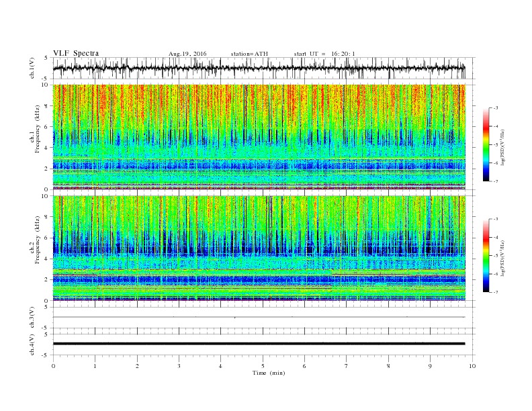532x411 pixels.
Task: Click the time-axis tick label "3"
Action: (x=179, y=366)
